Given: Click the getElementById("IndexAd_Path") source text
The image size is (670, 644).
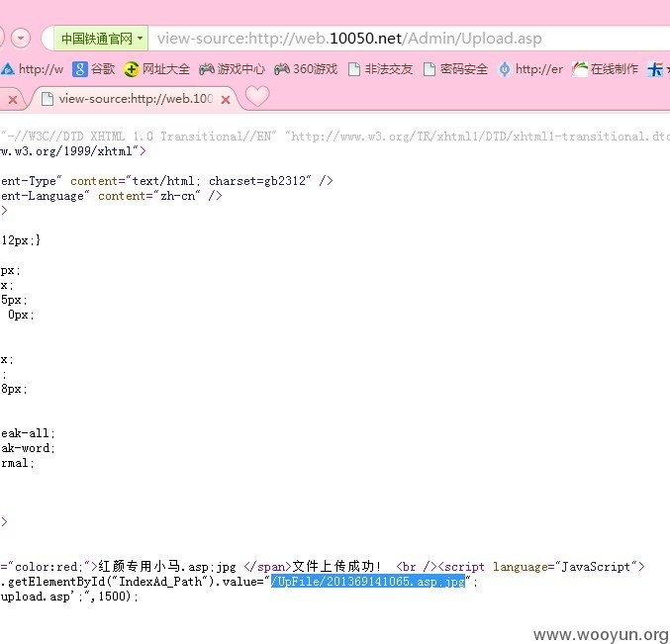Looking at the screenshot, I should click(x=109, y=582).
